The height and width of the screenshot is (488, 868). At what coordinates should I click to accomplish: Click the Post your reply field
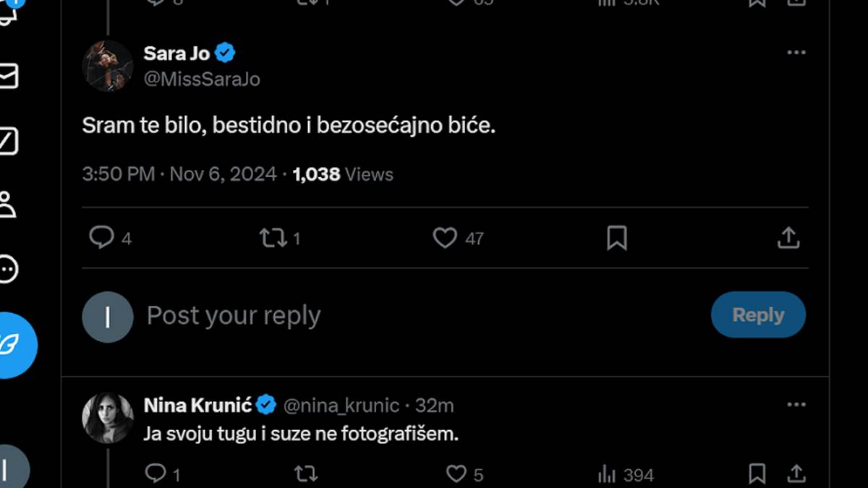232,315
